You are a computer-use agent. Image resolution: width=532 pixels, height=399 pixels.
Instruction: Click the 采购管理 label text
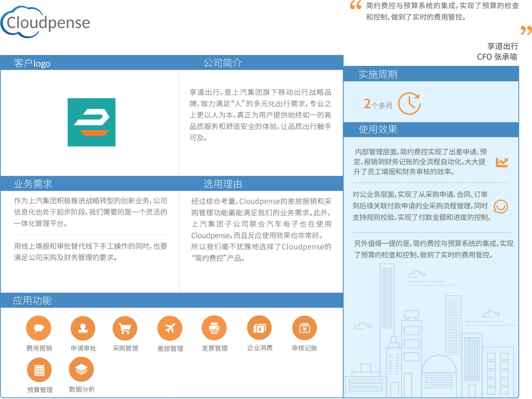[x=125, y=348]
